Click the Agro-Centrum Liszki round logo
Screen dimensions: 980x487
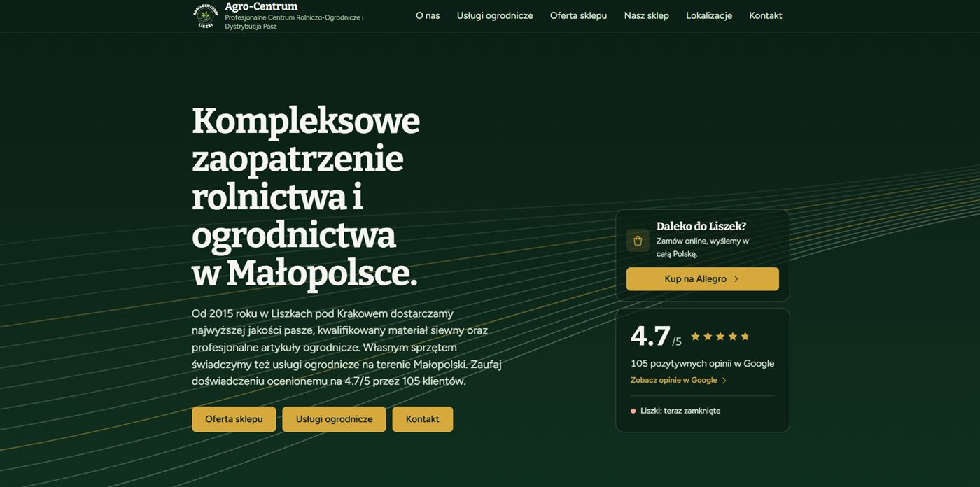tap(205, 15)
